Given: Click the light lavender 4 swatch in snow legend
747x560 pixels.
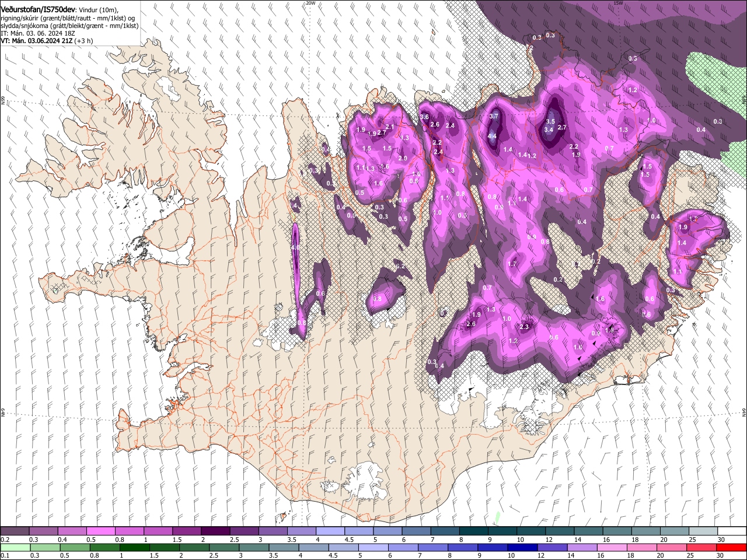Looking at the screenshot, I should [330, 531].
